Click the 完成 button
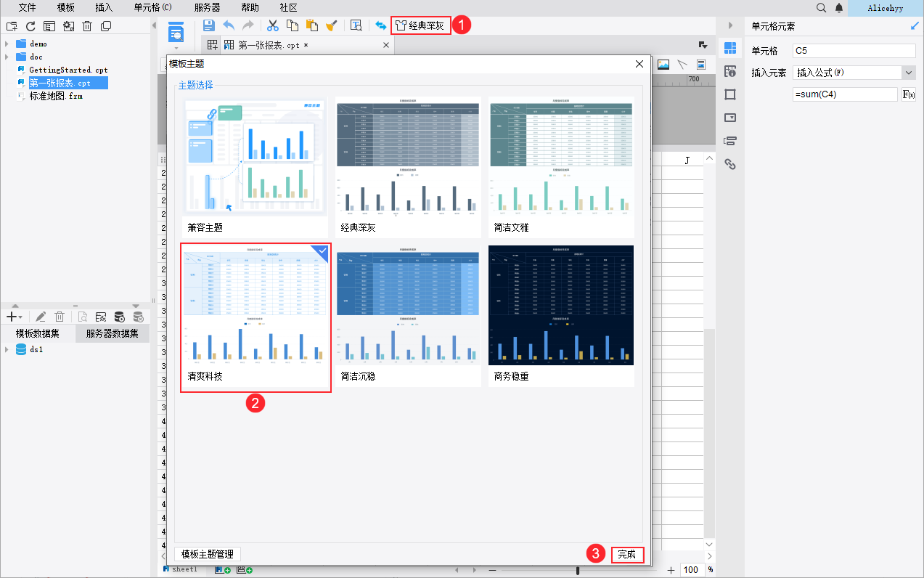This screenshot has width=924, height=578. tap(627, 554)
